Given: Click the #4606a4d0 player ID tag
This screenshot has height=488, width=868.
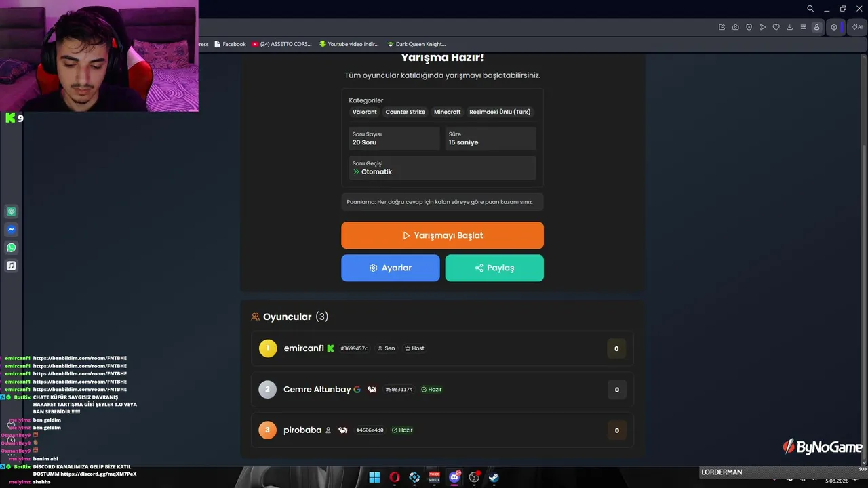Looking at the screenshot, I should [370, 430].
